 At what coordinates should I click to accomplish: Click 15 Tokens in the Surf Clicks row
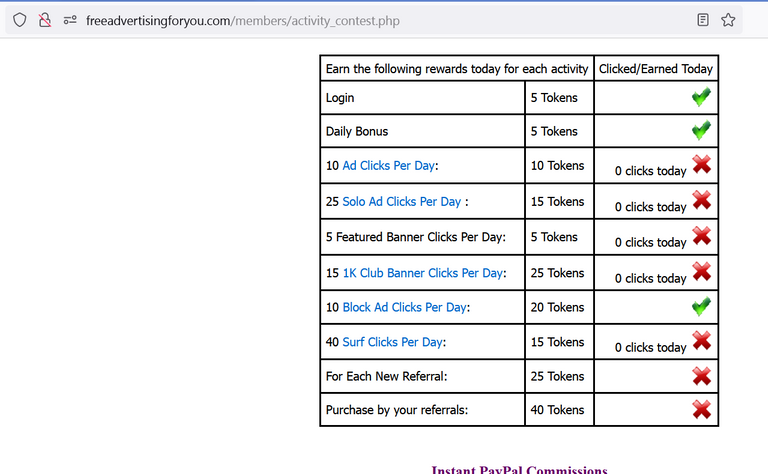point(557,342)
